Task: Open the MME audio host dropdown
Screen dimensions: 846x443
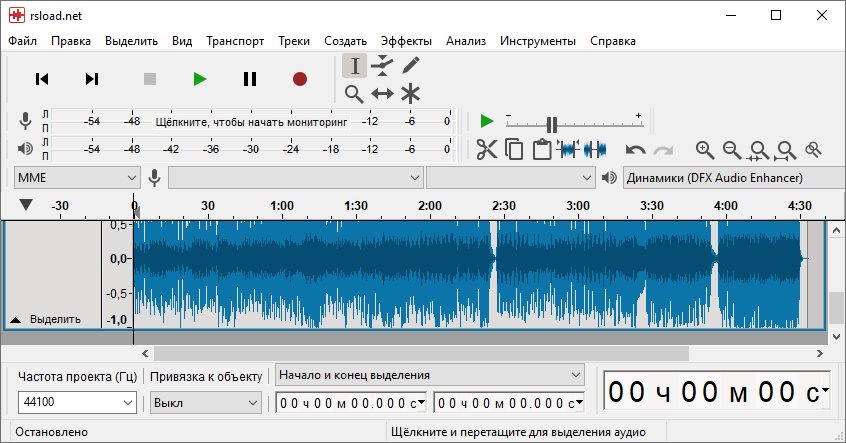Action: pyautogui.click(x=77, y=178)
